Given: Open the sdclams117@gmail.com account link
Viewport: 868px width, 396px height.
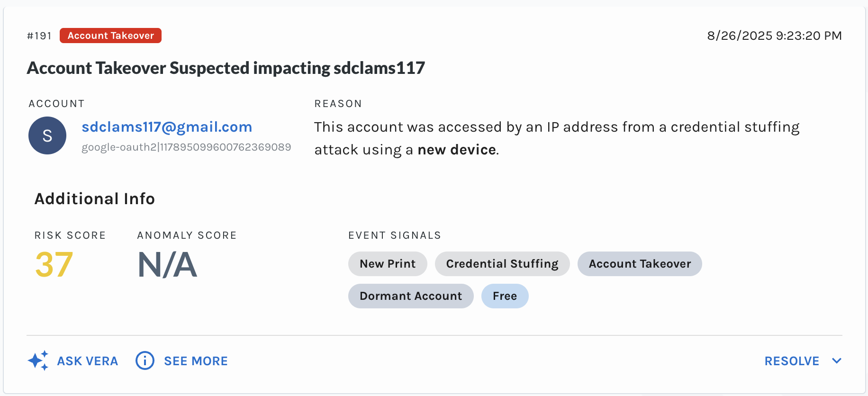Looking at the screenshot, I should [167, 127].
